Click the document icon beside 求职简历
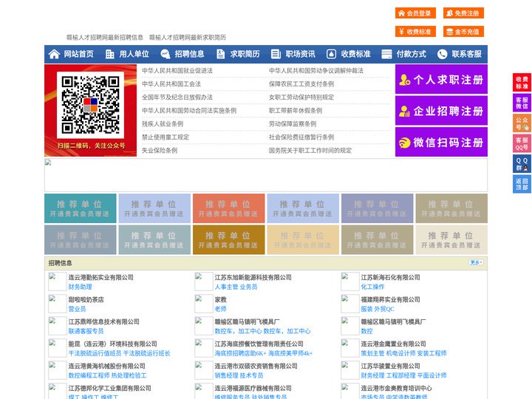The image size is (532, 399). click(x=220, y=54)
